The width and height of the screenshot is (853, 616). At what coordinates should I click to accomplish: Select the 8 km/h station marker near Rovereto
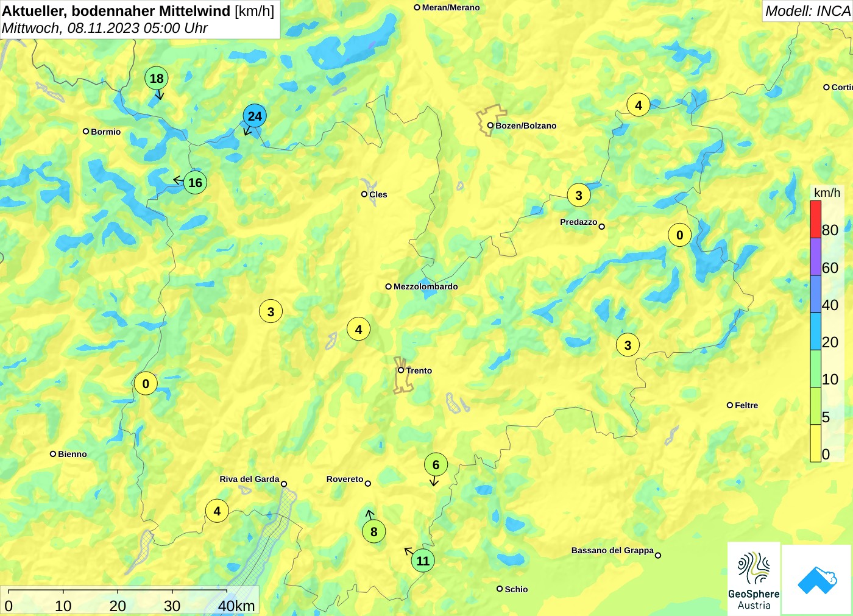pos(374,531)
